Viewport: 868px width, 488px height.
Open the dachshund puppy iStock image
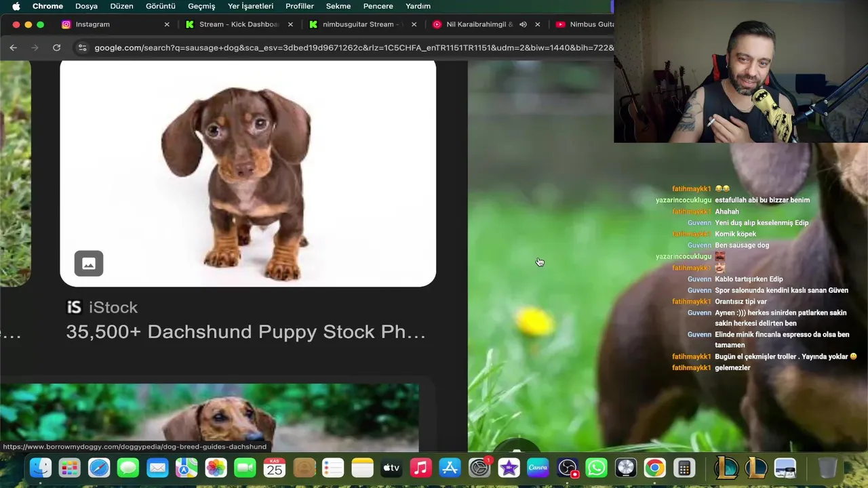pyautogui.click(x=248, y=173)
